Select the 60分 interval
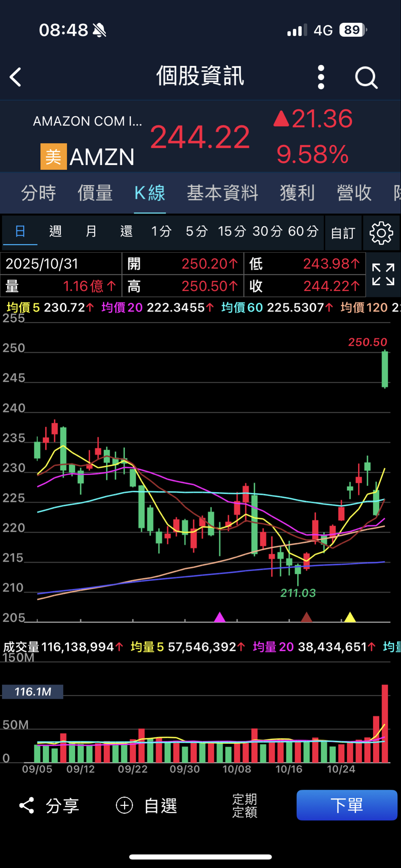 pyautogui.click(x=303, y=231)
